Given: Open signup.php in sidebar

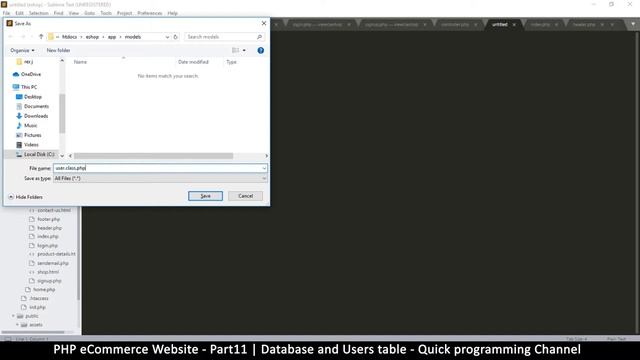Looking at the screenshot, I should click(x=49, y=281).
